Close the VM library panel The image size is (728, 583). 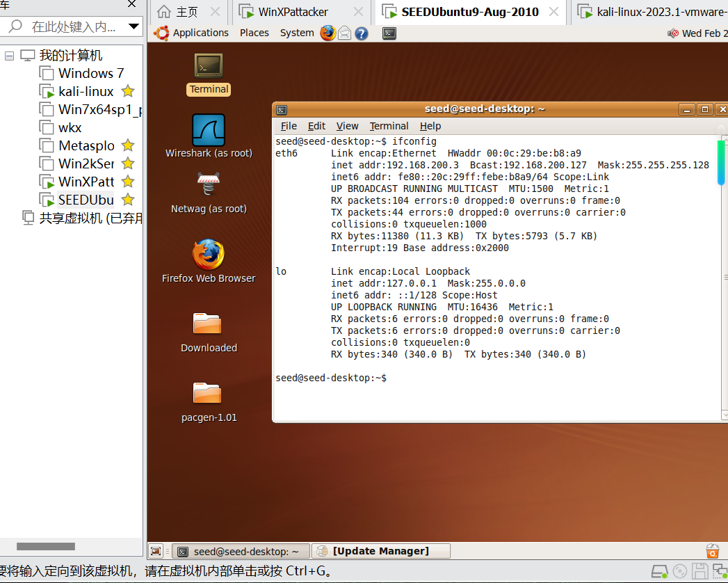pyautogui.click(x=132, y=4)
